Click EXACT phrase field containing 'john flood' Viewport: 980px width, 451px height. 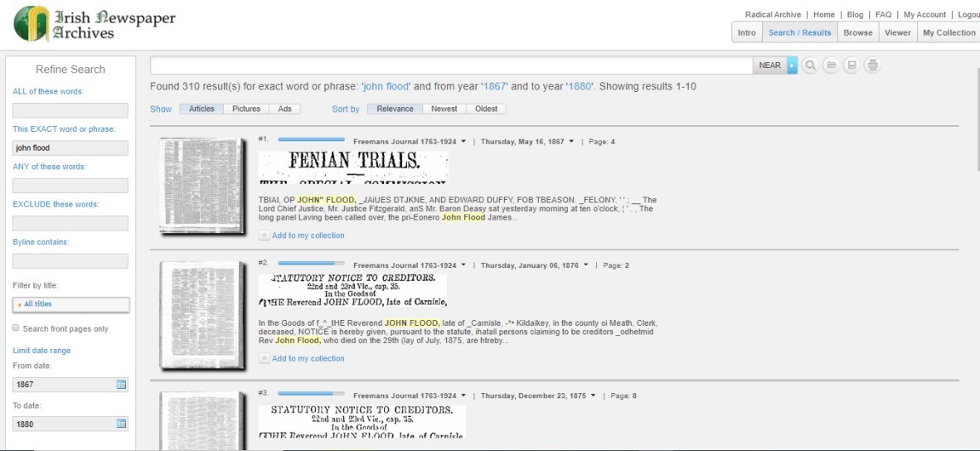[70, 148]
